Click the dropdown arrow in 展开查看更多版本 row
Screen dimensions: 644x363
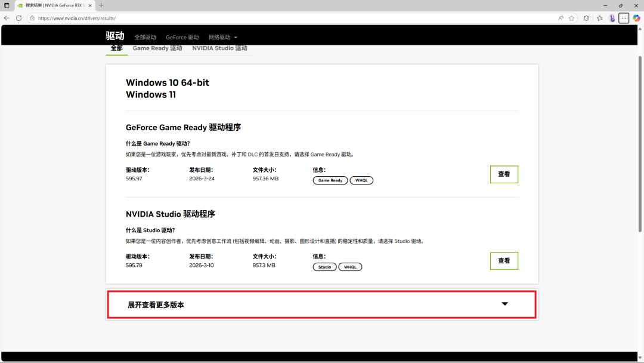click(x=505, y=304)
